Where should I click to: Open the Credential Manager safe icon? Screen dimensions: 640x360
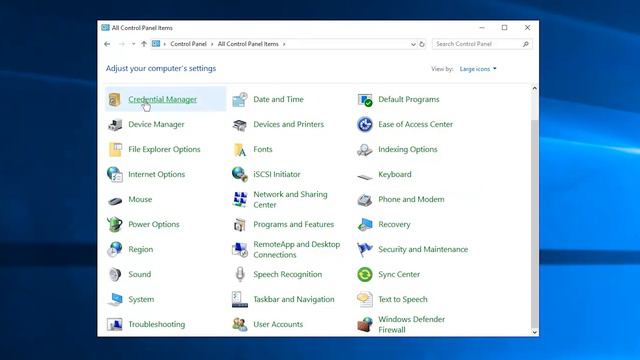click(x=115, y=99)
